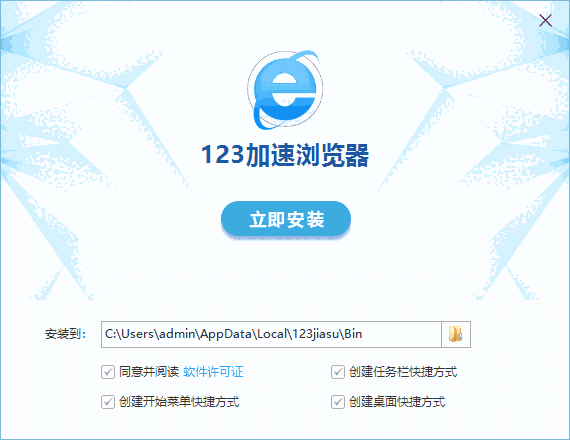Close the installer with the X icon
This screenshot has width=570, height=440.
[x=545, y=20]
